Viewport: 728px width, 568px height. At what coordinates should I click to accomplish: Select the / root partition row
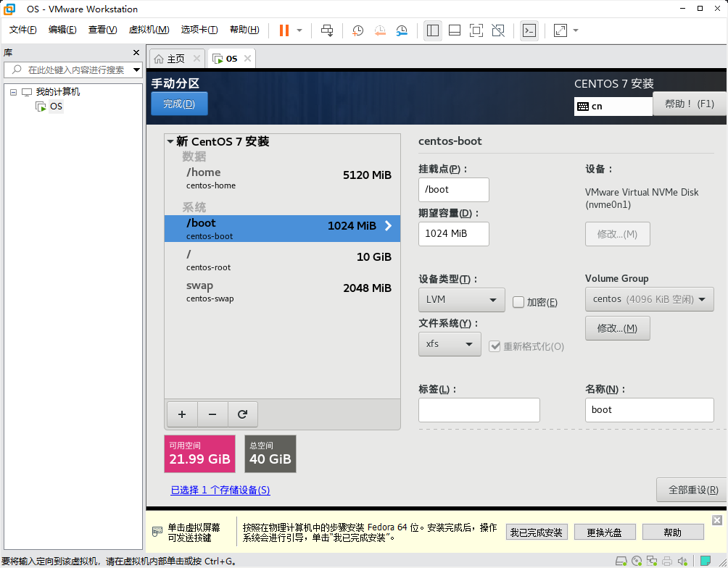coord(282,260)
